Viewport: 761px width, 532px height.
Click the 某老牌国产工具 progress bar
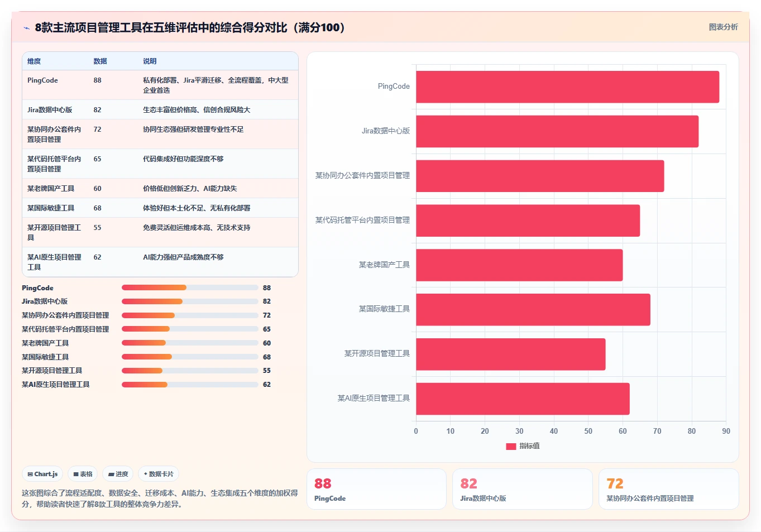coord(190,343)
